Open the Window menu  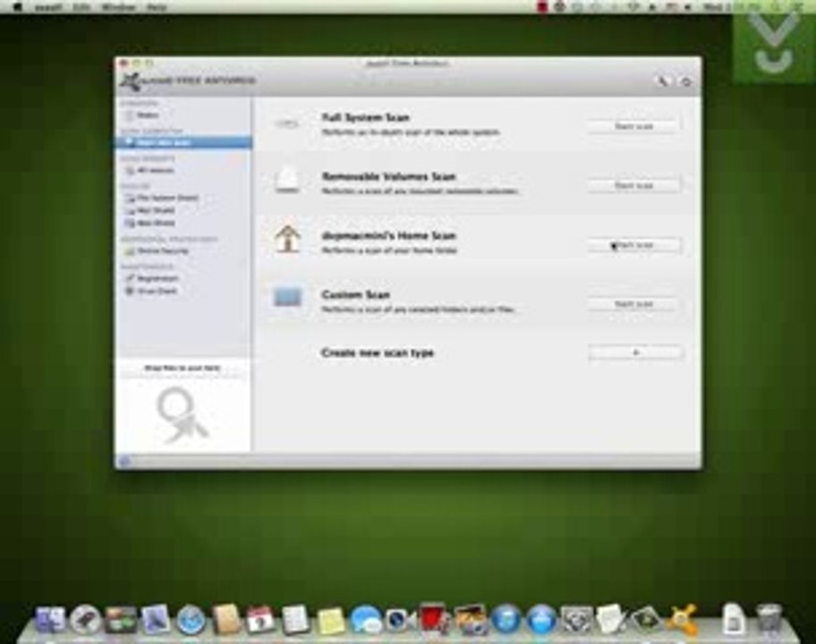coord(119,7)
